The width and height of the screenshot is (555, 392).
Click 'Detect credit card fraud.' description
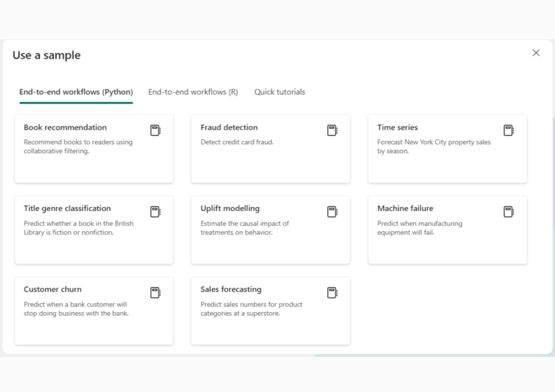(237, 142)
